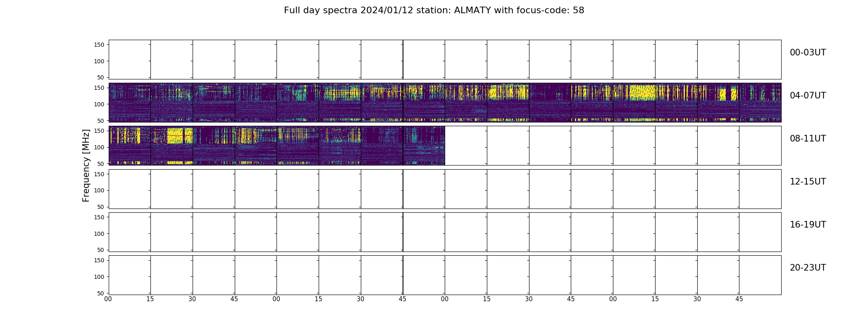This screenshot has width=868, height=331.
Task: Click the '50' tick label of 12-15UT row
Action: pos(101,207)
